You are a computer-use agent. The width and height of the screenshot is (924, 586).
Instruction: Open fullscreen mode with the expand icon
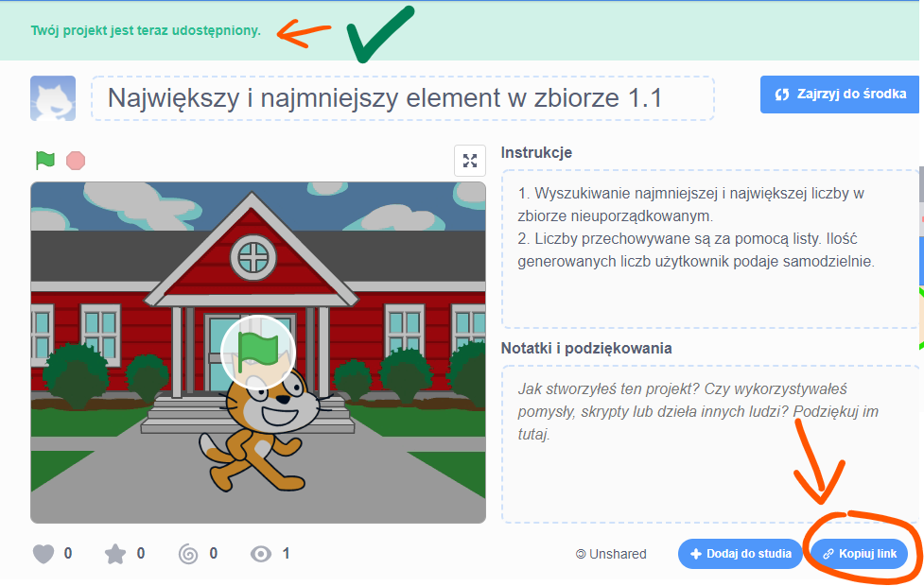[470, 160]
